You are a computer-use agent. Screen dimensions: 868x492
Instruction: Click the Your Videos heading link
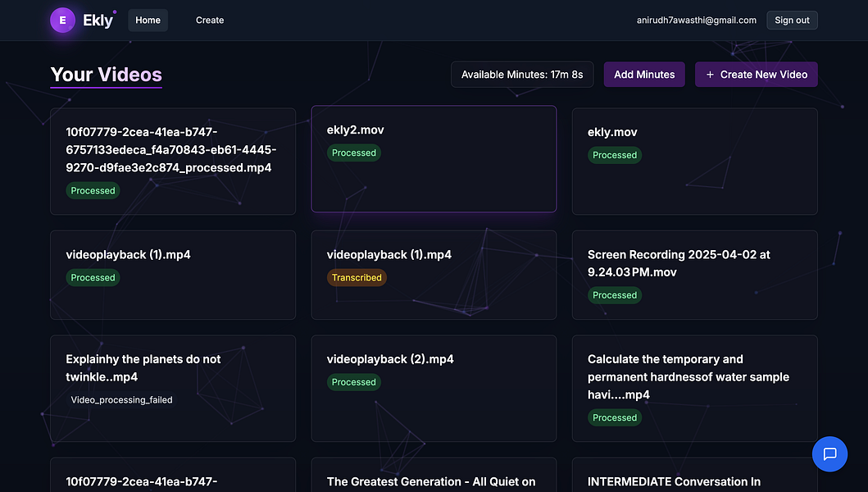pos(106,75)
